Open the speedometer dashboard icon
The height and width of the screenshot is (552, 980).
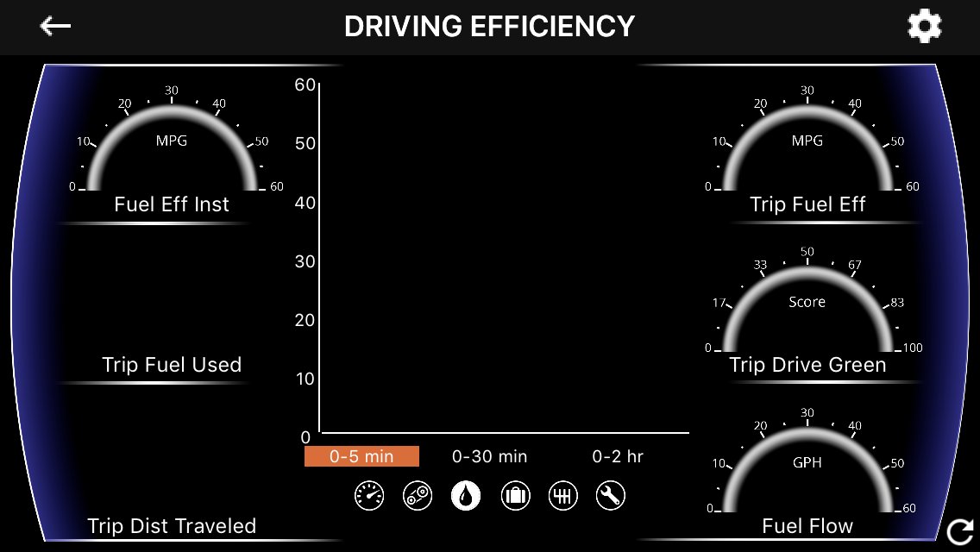click(369, 496)
